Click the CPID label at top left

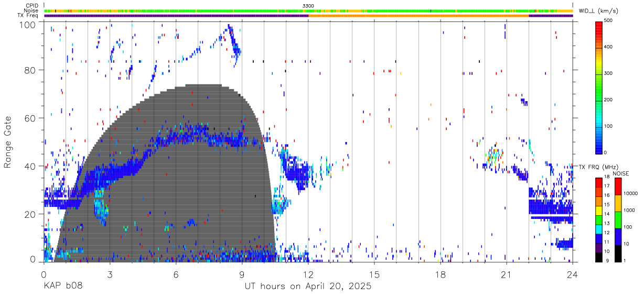33,6
